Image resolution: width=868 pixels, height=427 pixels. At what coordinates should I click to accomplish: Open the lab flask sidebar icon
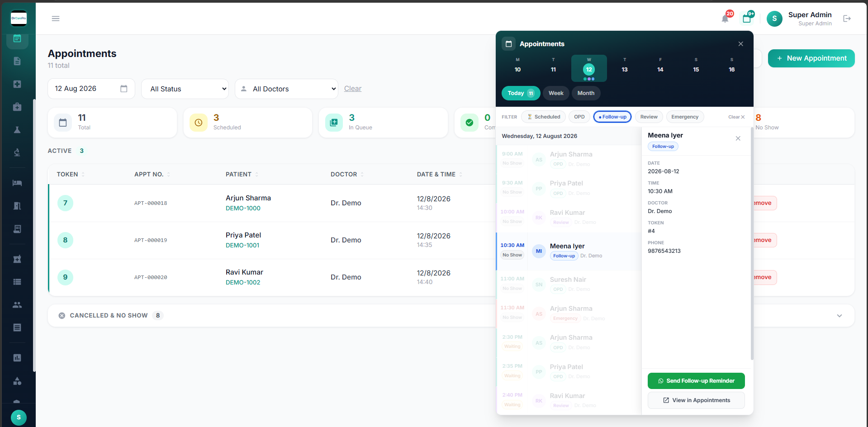point(17,130)
